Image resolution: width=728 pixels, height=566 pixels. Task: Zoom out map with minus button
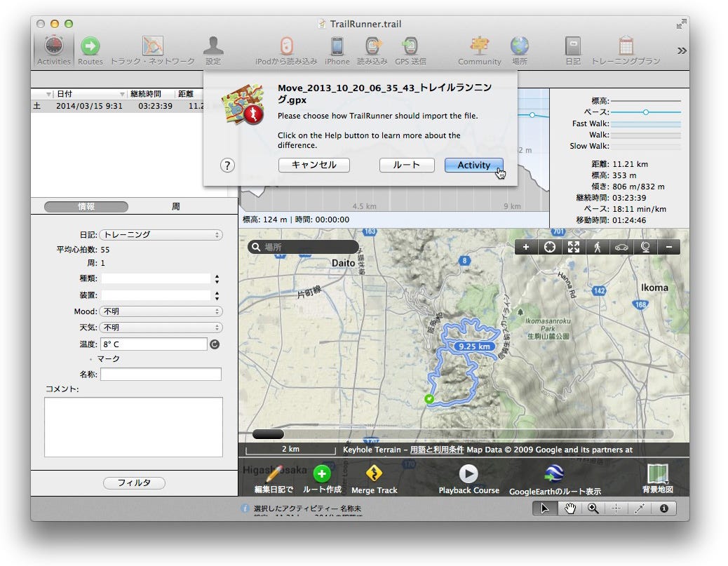click(669, 248)
